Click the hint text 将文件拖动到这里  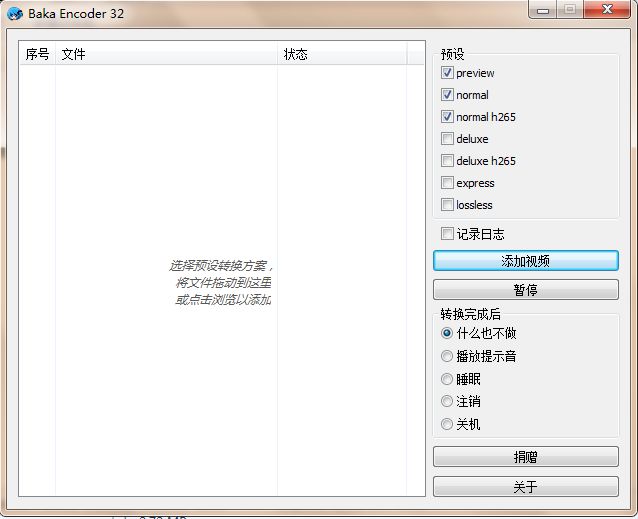(223, 283)
